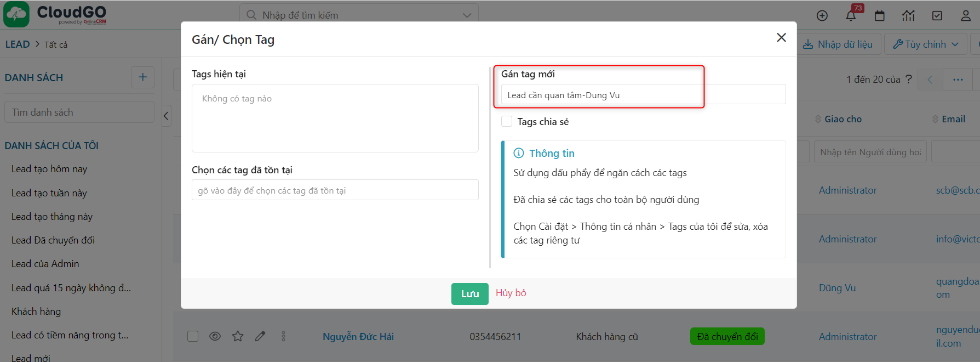Click phone number 0354456211
This screenshot has height=362, width=980.
pyautogui.click(x=495, y=337)
